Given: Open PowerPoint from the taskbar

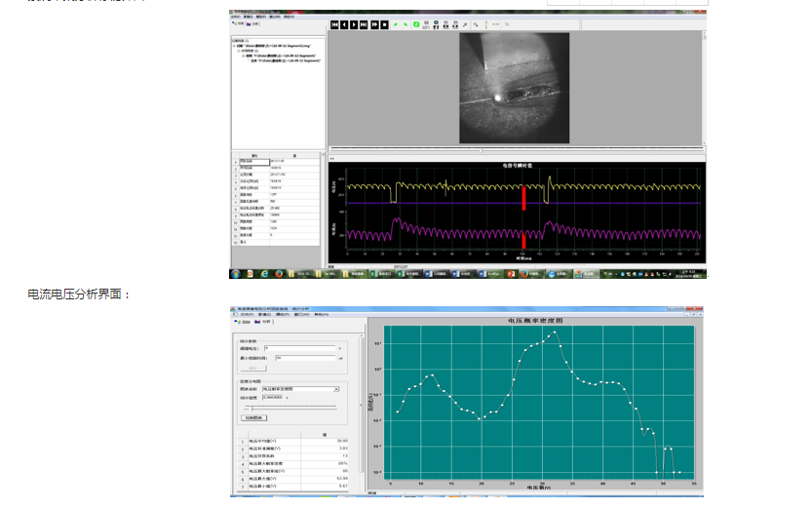Looking at the screenshot, I should tap(511, 274).
